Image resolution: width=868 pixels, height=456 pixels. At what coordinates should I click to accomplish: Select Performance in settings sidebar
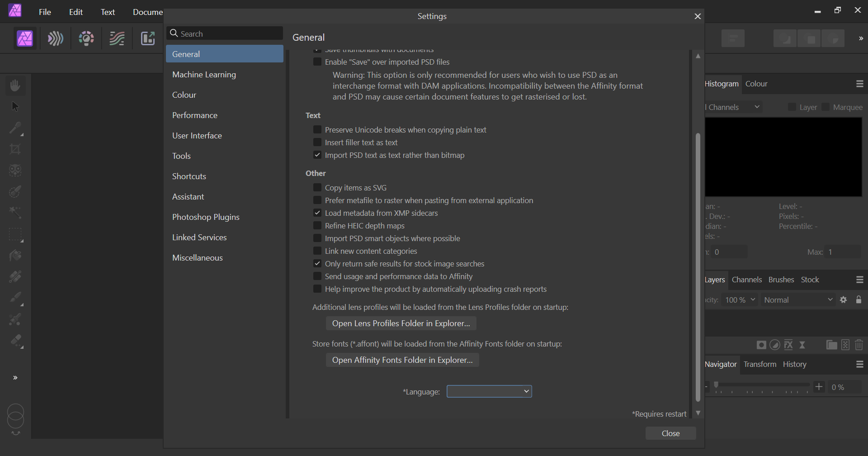pos(195,115)
